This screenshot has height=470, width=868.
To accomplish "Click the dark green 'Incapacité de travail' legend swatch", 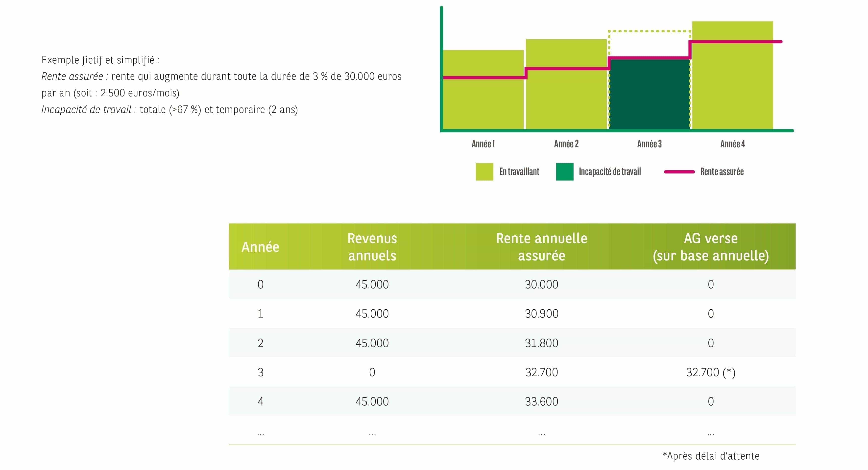I will coord(564,172).
